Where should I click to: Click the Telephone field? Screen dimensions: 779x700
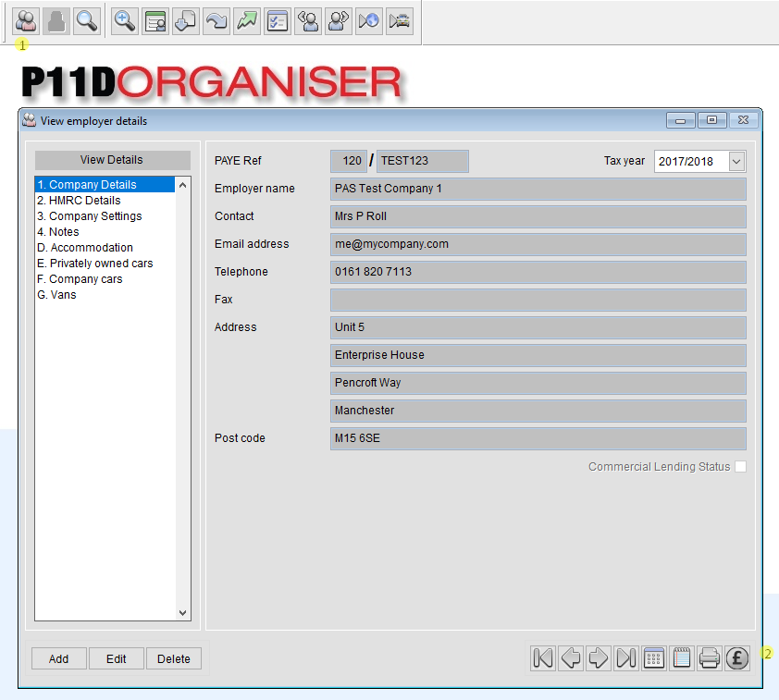(x=538, y=272)
